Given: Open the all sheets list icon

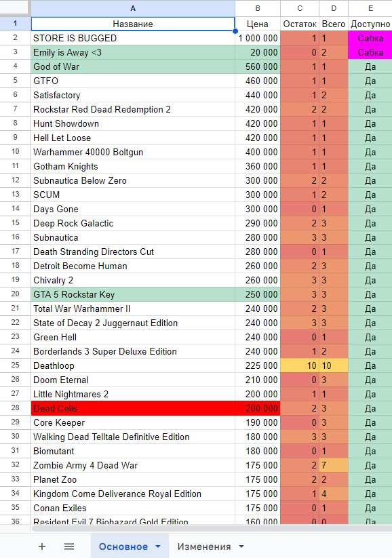Looking at the screenshot, I should (x=69, y=546).
